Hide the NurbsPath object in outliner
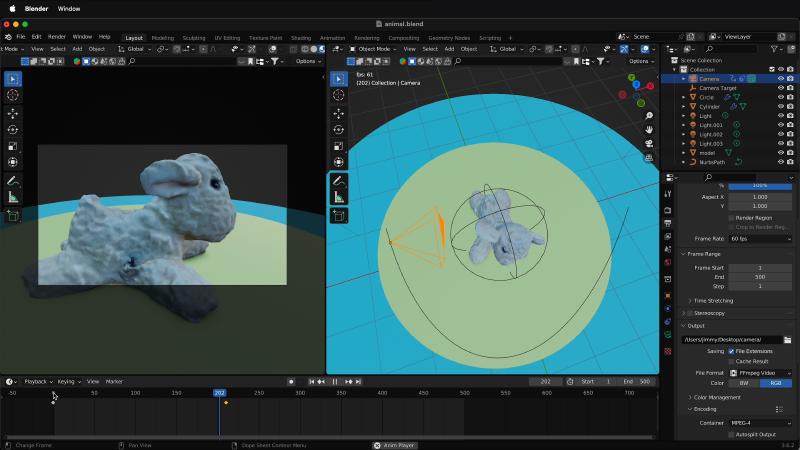The width and height of the screenshot is (800, 450). pos(781,162)
